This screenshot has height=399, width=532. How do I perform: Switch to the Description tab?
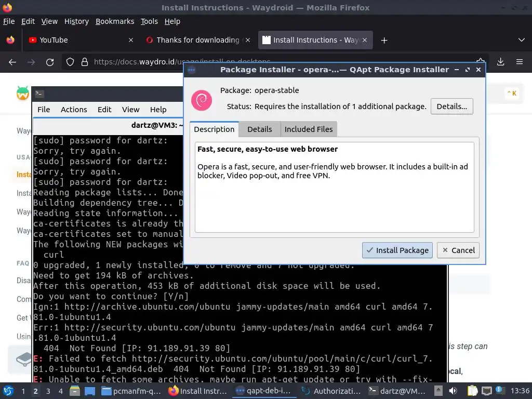214,129
